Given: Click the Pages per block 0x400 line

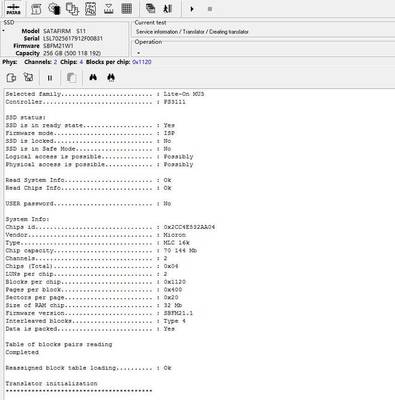Looking at the screenshot, I should (x=94, y=290).
